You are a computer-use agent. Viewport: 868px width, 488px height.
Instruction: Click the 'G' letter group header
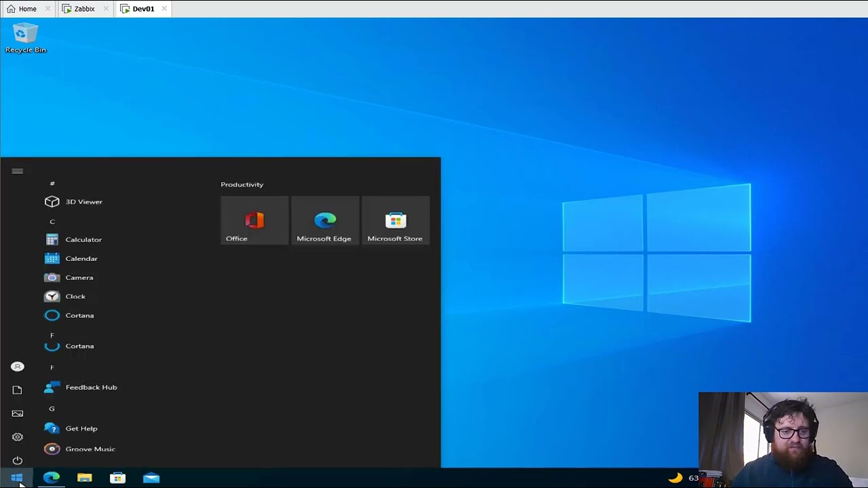coord(52,409)
